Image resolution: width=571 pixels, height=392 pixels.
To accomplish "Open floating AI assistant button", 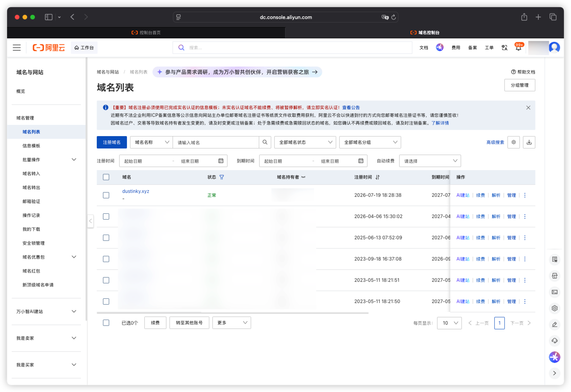I will coord(554,357).
